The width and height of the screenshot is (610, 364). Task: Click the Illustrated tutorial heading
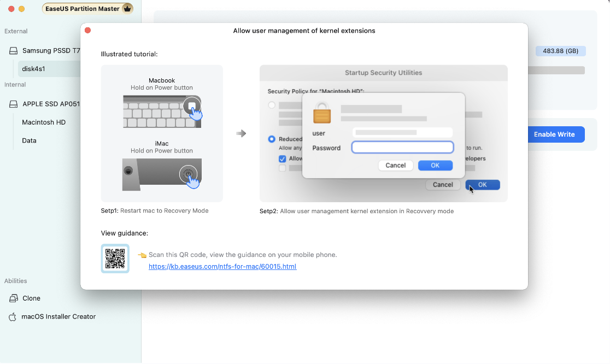129,54
